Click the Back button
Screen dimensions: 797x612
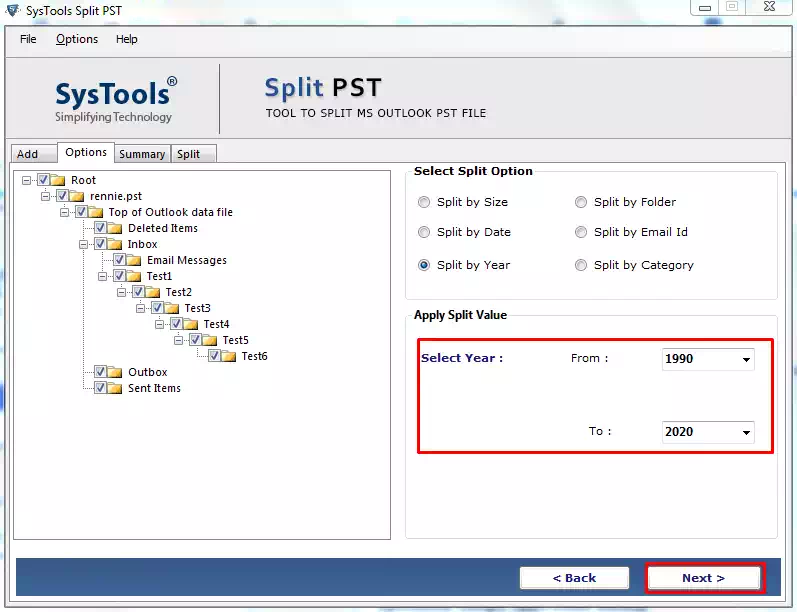(574, 578)
